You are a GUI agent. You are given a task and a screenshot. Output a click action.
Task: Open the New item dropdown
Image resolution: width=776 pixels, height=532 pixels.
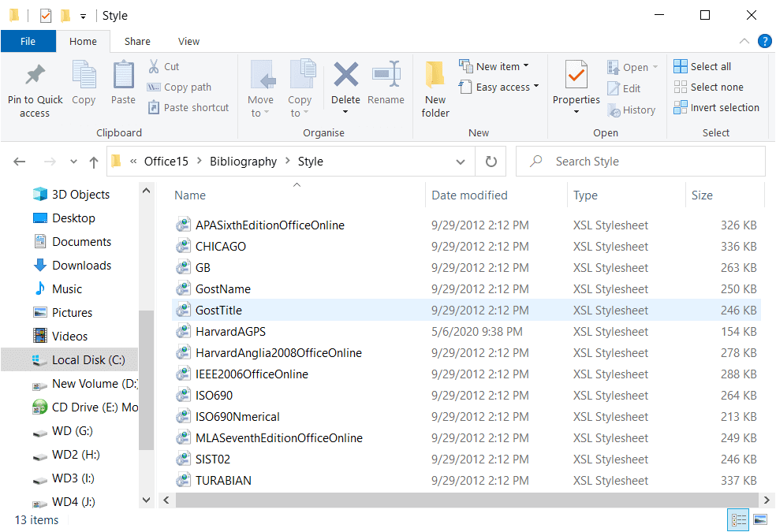coord(494,66)
